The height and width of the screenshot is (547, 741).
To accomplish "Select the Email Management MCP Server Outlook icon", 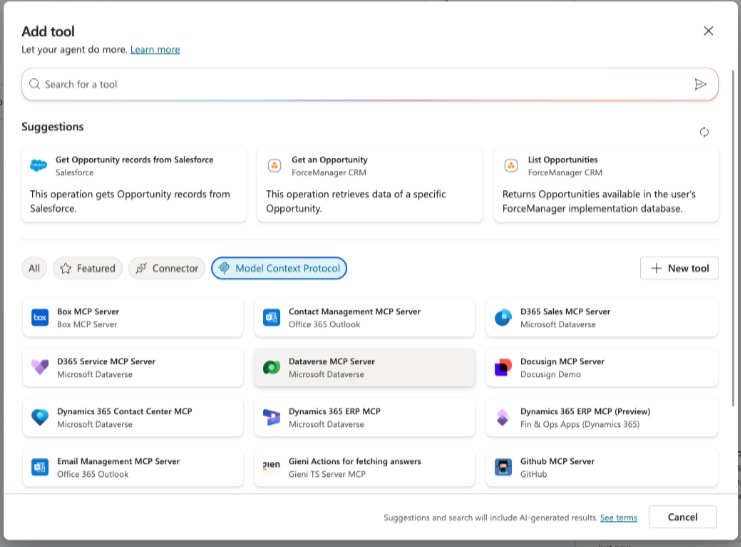I will point(40,467).
